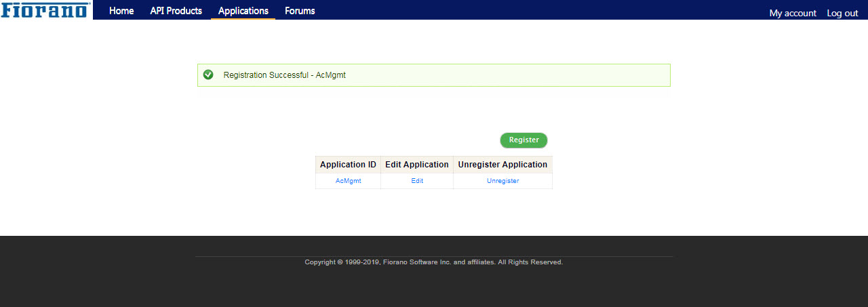868x307 pixels.
Task: Click the 'Copyright © 1999-2019' footer text
Action: (342, 262)
